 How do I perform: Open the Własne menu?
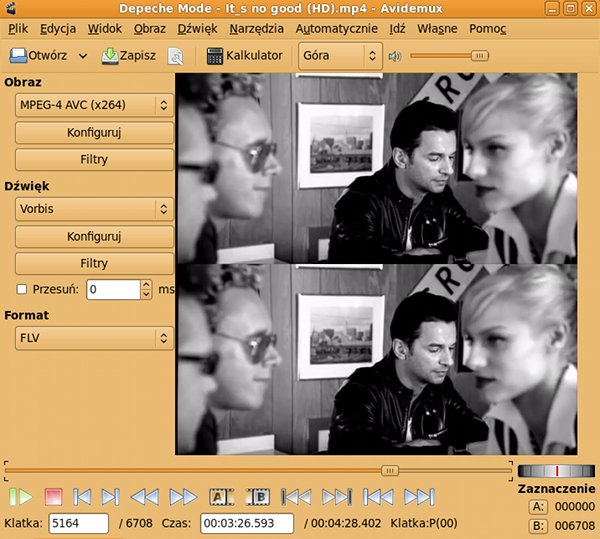pos(437,29)
